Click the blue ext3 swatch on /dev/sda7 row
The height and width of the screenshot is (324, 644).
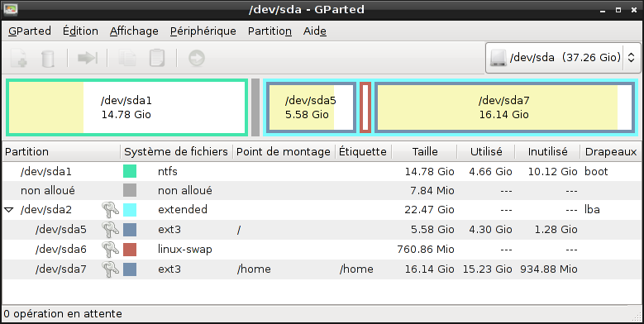pos(130,269)
